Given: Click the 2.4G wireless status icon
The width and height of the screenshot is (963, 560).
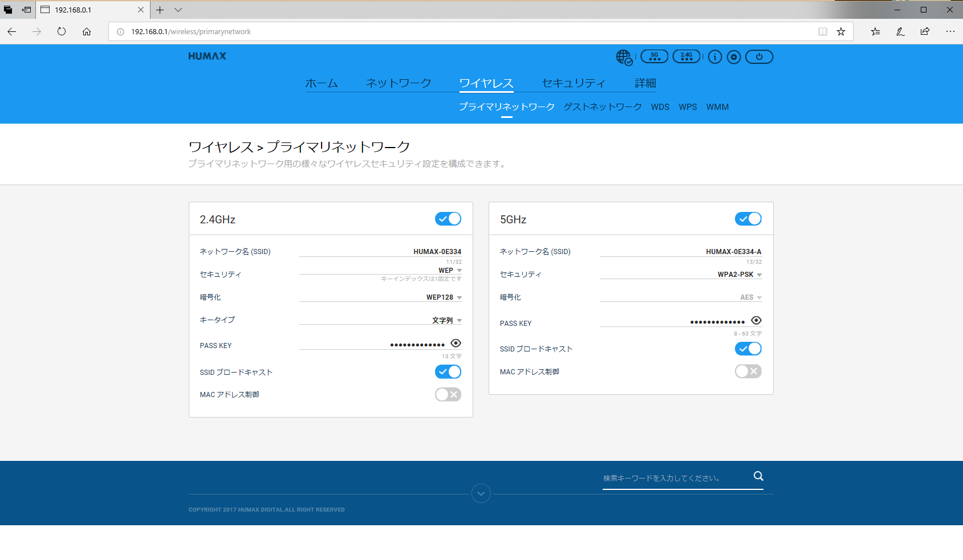Looking at the screenshot, I should tap(686, 56).
